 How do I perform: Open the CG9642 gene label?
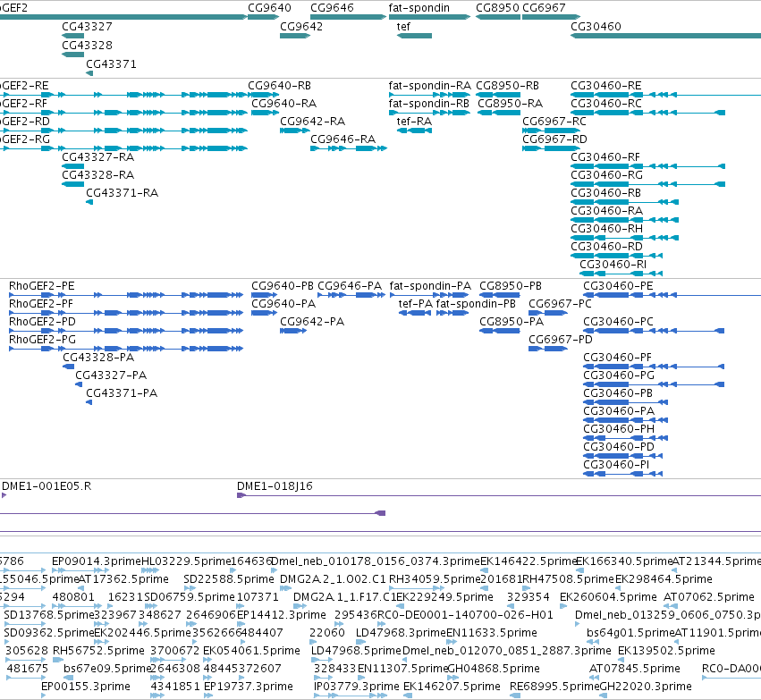(x=301, y=27)
